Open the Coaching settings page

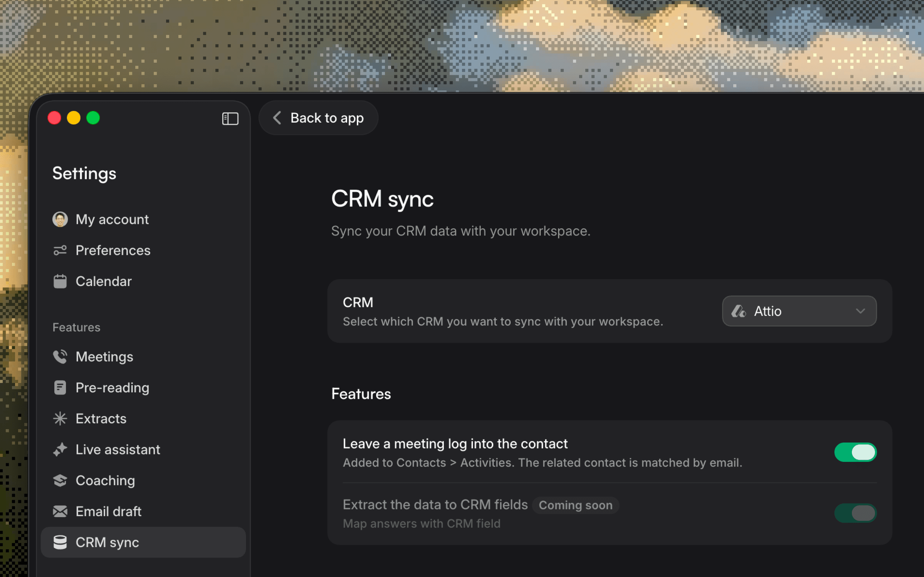(106, 480)
